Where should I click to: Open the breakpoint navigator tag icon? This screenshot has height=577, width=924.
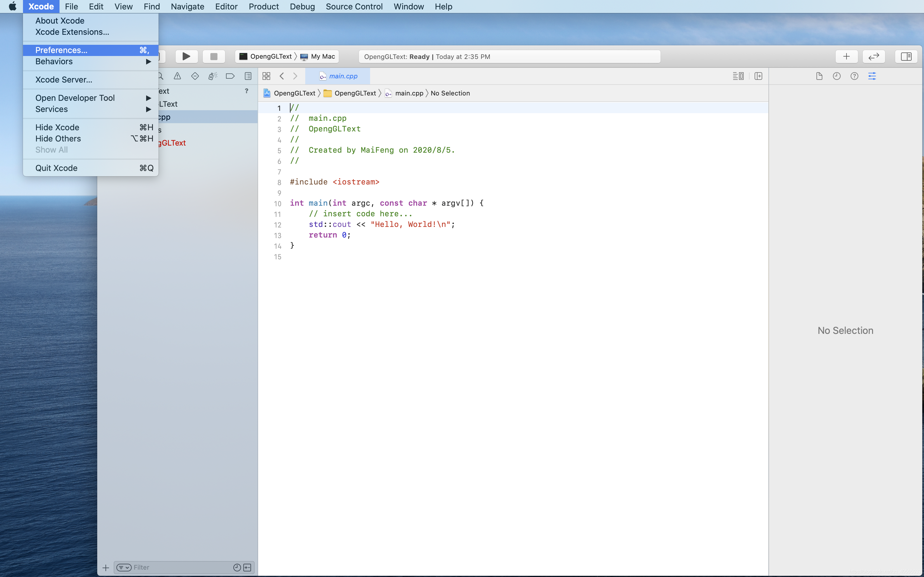point(230,76)
